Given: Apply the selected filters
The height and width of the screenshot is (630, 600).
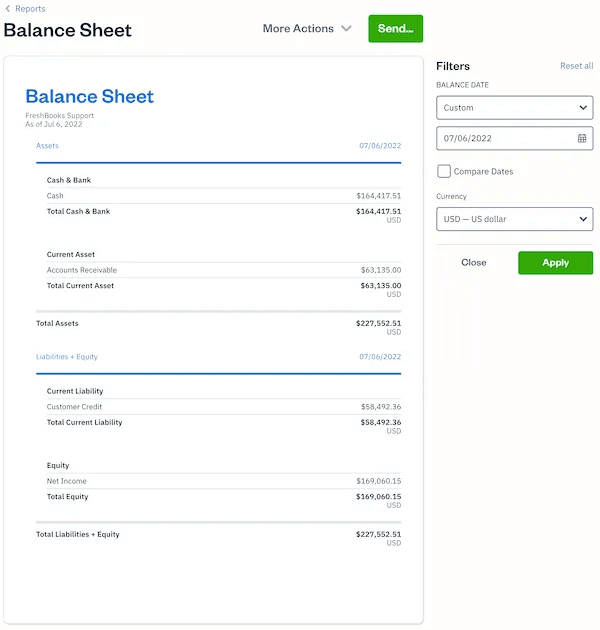Looking at the screenshot, I should pyautogui.click(x=555, y=263).
